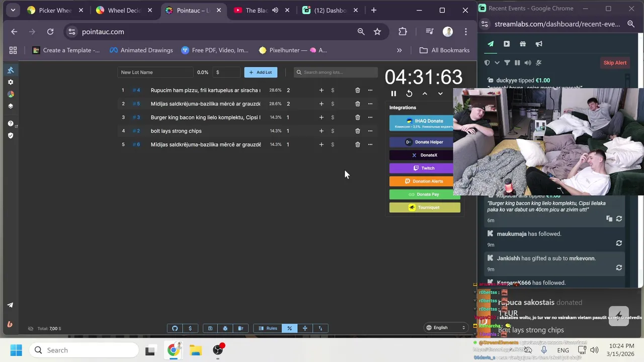
Task: Open Streamlabs megaphone tab icon
Action: (539, 44)
